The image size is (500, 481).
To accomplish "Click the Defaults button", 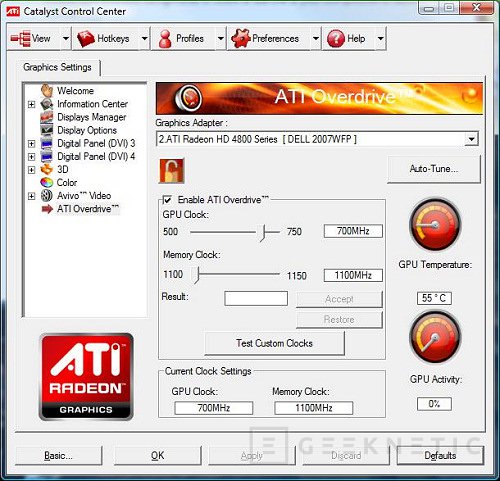I will click(440, 455).
